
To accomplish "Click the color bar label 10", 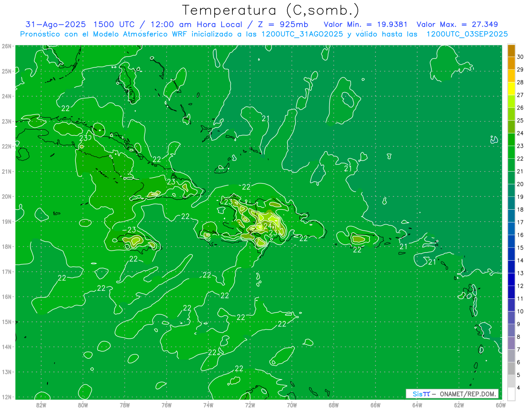I will click(520, 311).
